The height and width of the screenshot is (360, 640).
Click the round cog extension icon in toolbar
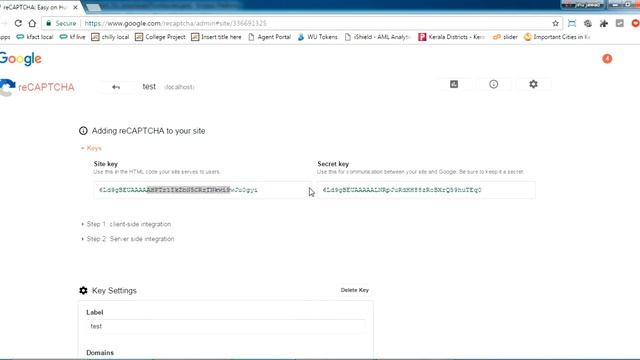click(588, 23)
